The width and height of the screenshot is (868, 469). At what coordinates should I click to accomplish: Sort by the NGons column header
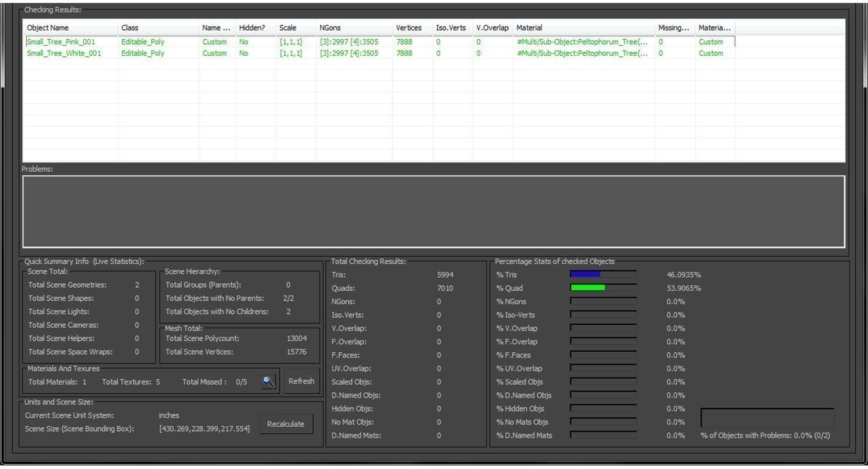pos(354,28)
